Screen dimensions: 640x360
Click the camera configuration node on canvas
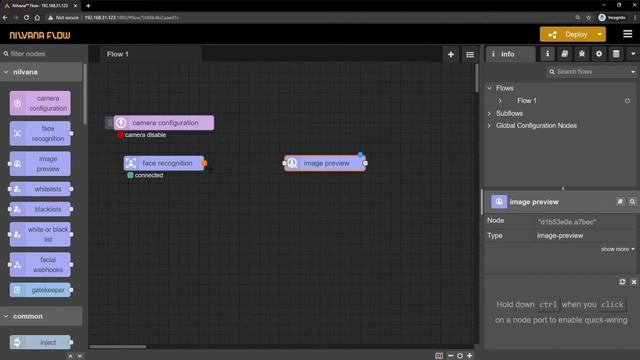(164, 122)
